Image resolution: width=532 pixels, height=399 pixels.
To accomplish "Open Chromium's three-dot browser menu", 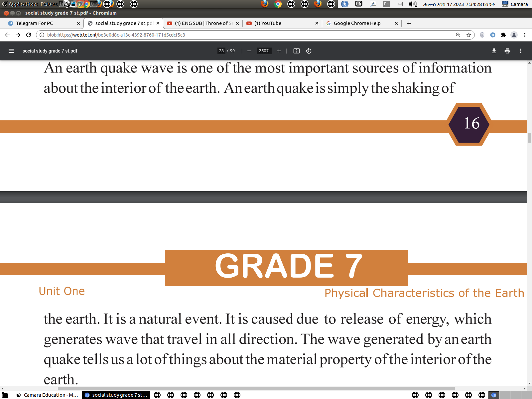I will click(525, 35).
